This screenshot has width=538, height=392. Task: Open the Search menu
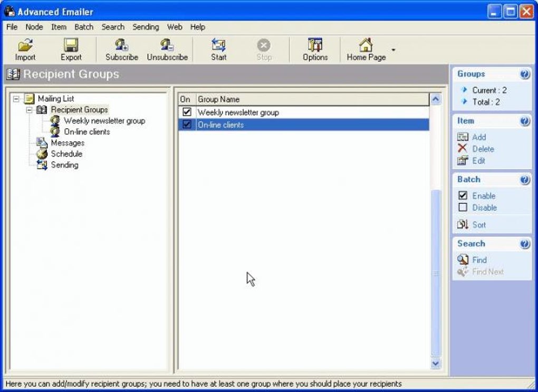coord(113,27)
